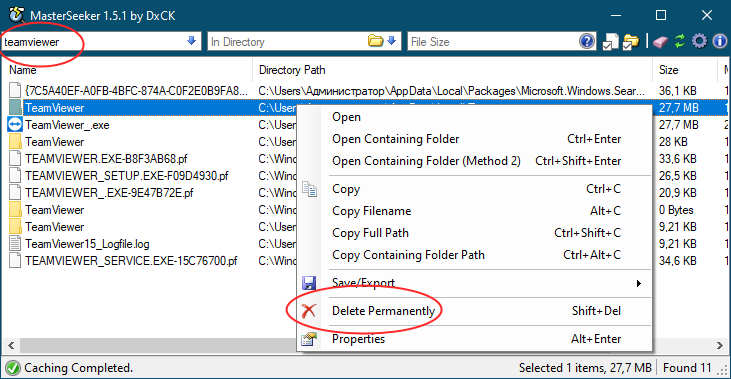Expand the In Directory dropdown arrow

(x=392, y=41)
